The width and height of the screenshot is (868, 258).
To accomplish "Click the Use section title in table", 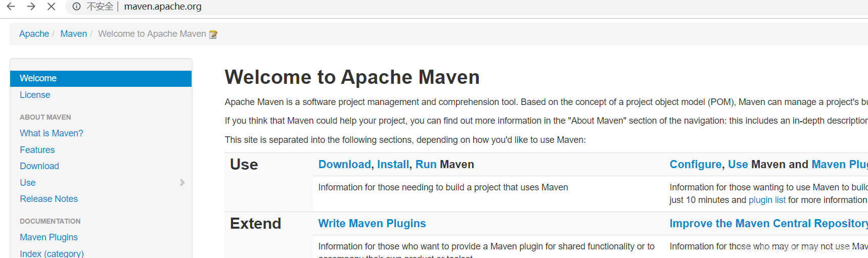I will (x=244, y=165).
